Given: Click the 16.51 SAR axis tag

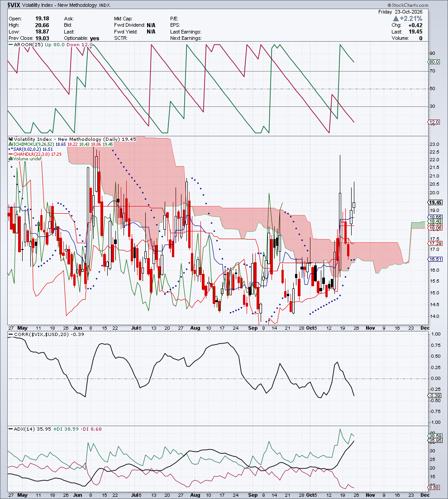Looking at the screenshot, I should (x=435, y=259).
